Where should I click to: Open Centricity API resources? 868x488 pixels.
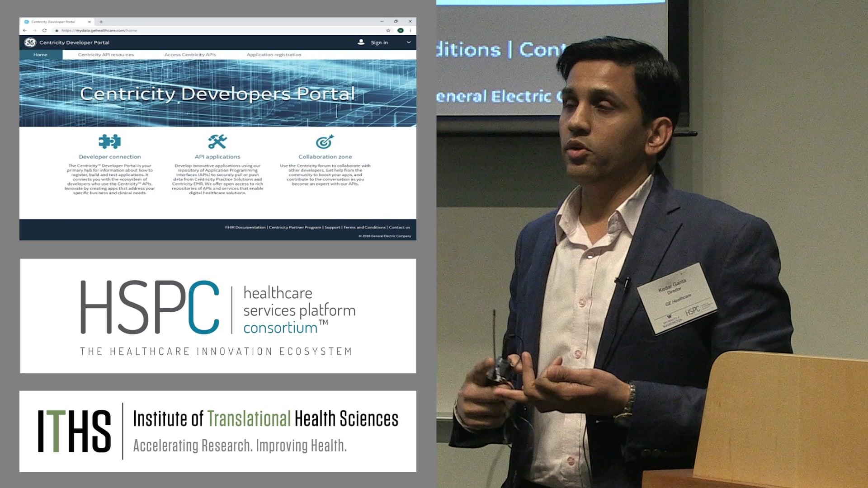point(106,54)
